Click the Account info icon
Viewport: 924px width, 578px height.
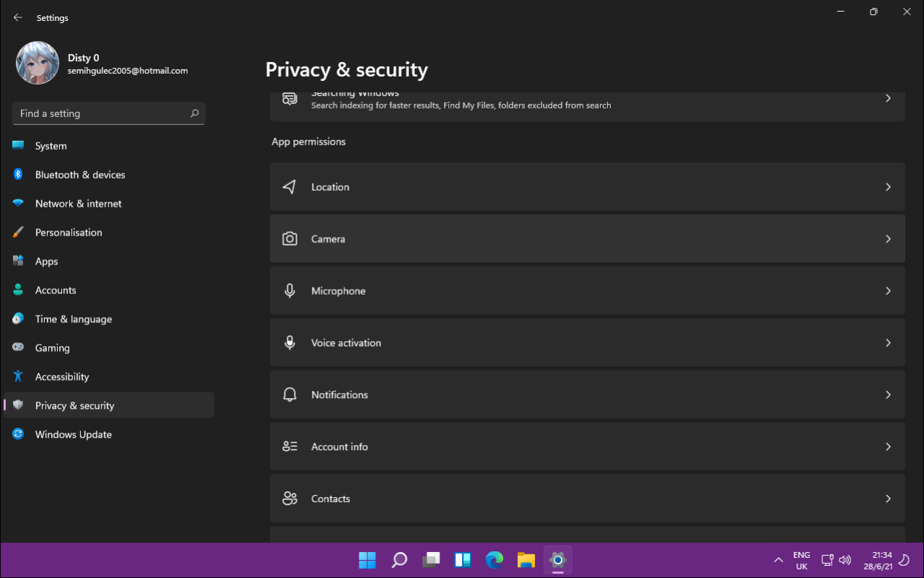(x=289, y=447)
